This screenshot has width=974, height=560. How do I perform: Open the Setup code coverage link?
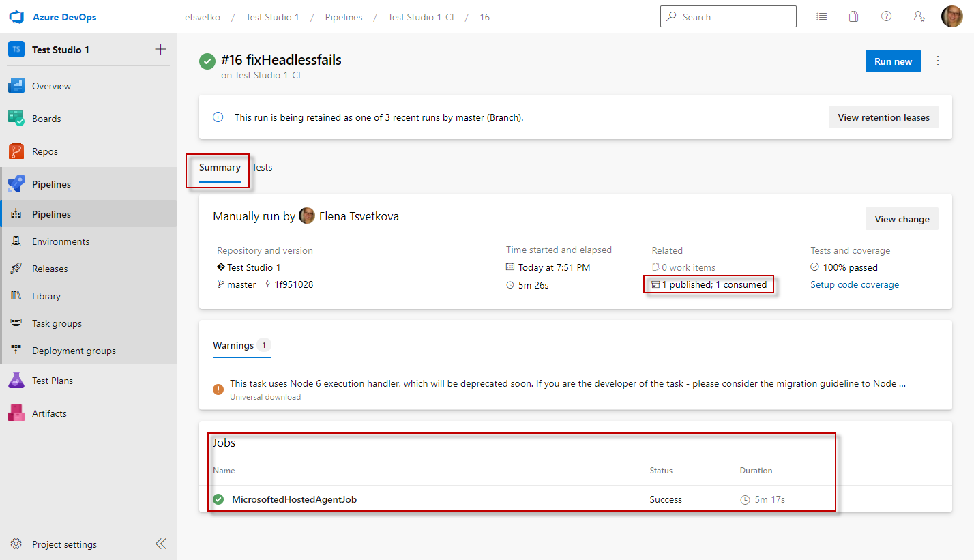[x=855, y=284]
